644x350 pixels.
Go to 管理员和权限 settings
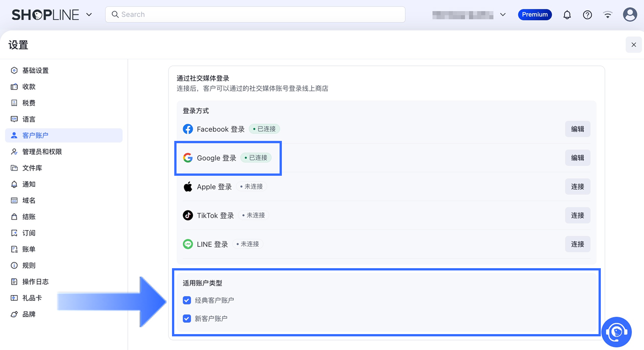42,152
